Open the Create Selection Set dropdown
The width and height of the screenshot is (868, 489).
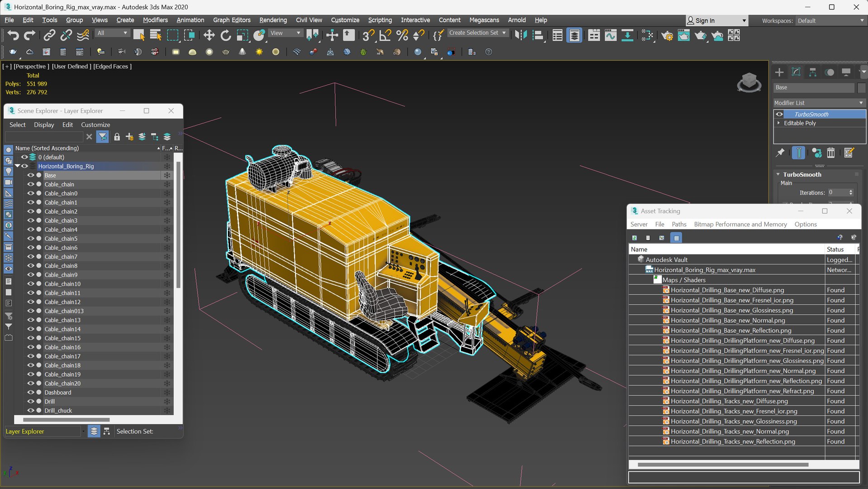click(x=477, y=33)
